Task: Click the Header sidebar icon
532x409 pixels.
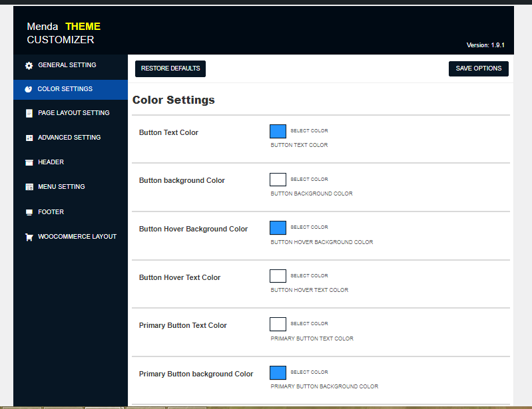Action: 29,162
